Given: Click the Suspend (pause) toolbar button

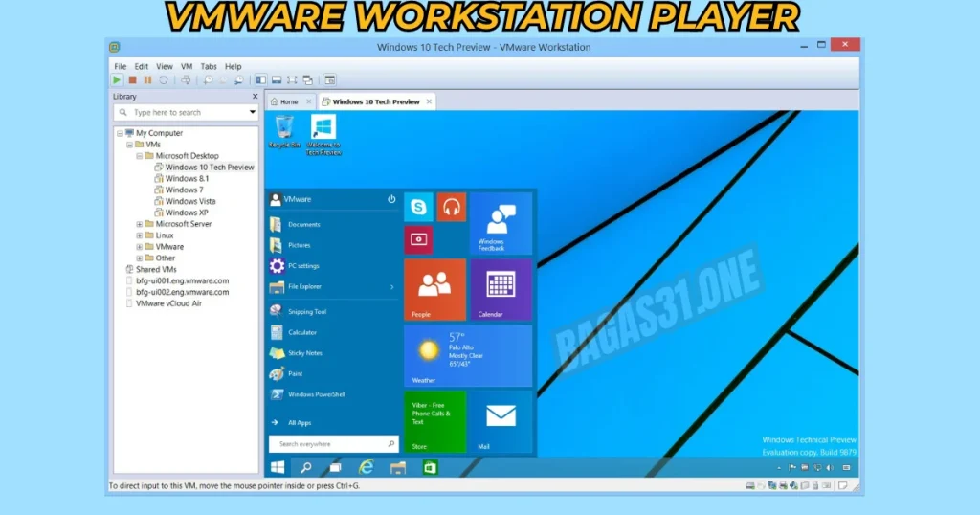Looking at the screenshot, I should tap(147, 80).
